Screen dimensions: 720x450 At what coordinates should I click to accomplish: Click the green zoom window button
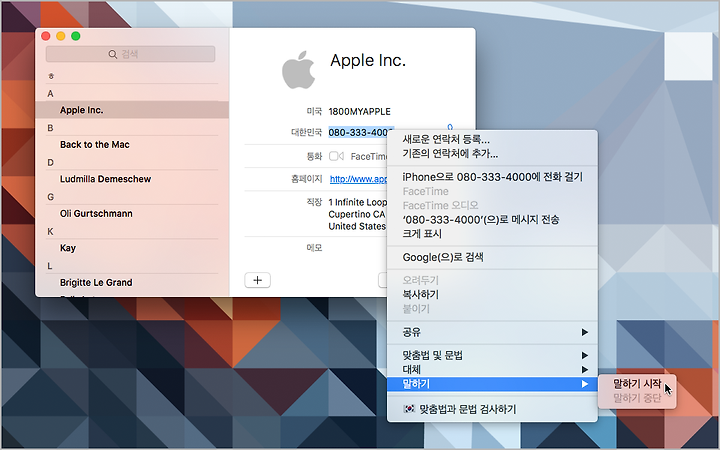tap(76, 36)
